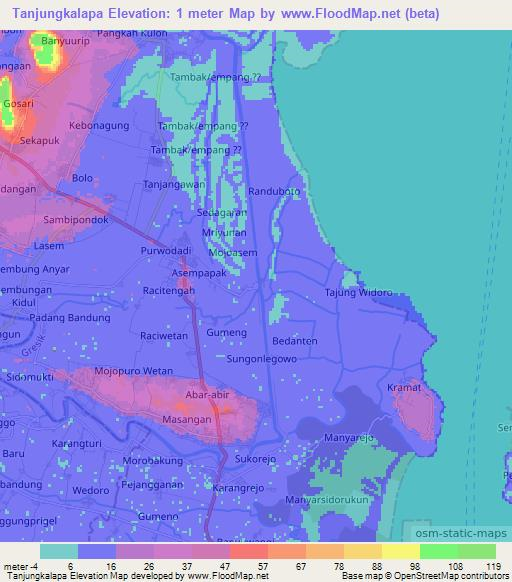Click the 'Pangkah Kulon' label
Image resolution: width=512 pixels, height=582 pixels.
(132, 33)
